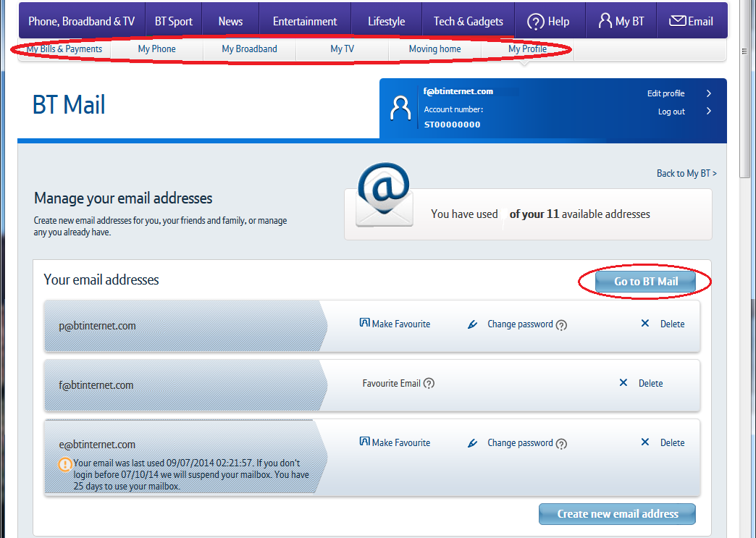Click the My BT person icon

[x=605, y=21]
